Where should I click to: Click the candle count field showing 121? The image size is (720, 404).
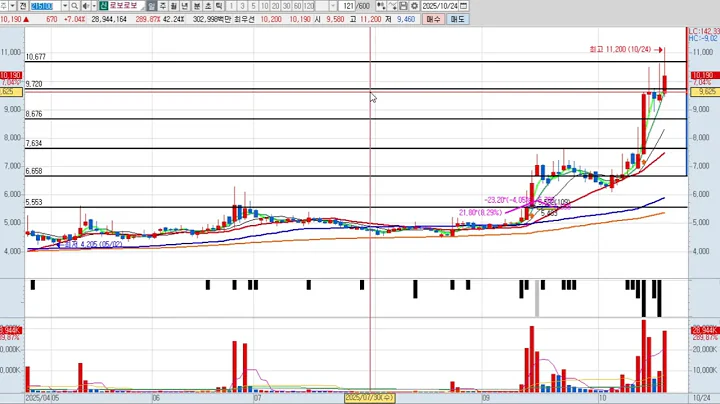coord(347,6)
